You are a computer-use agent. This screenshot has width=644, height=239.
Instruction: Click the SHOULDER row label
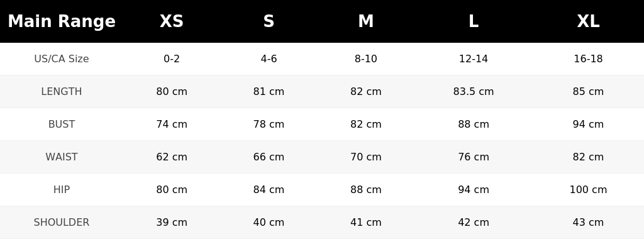(62, 222)
